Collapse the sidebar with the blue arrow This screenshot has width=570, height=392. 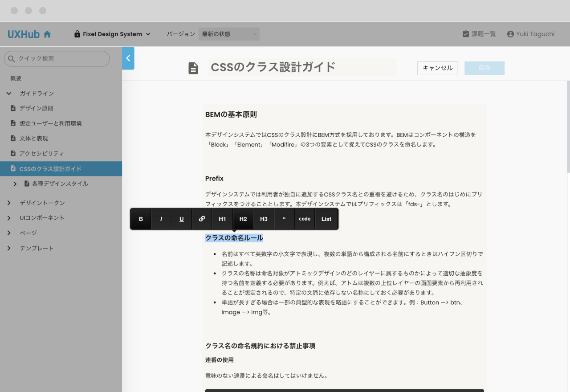128,58
